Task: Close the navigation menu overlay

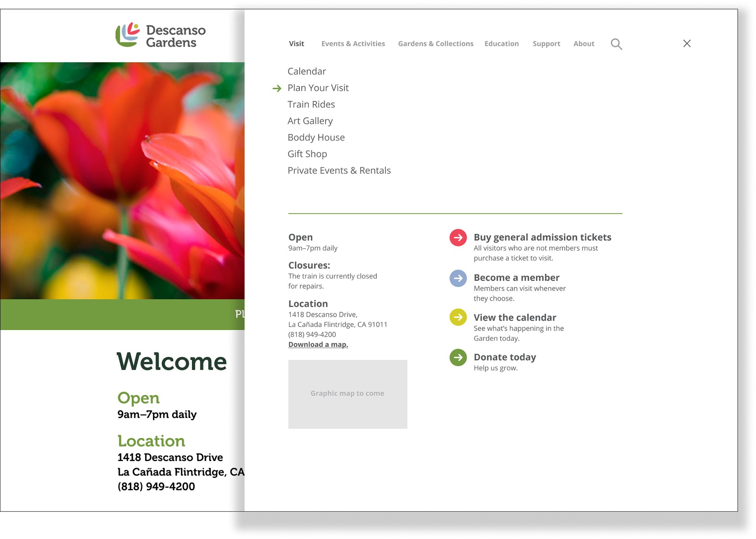Action: click(687, 43)
